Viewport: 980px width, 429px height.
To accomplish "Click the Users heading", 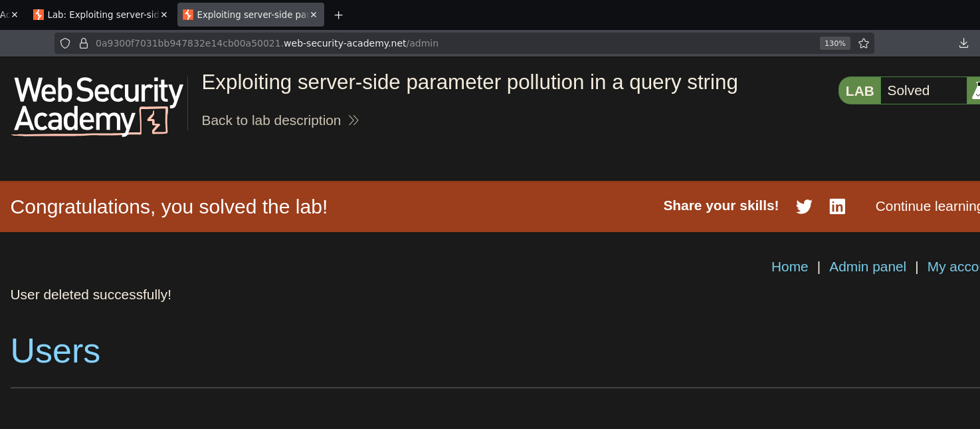I will click(55, 351).
